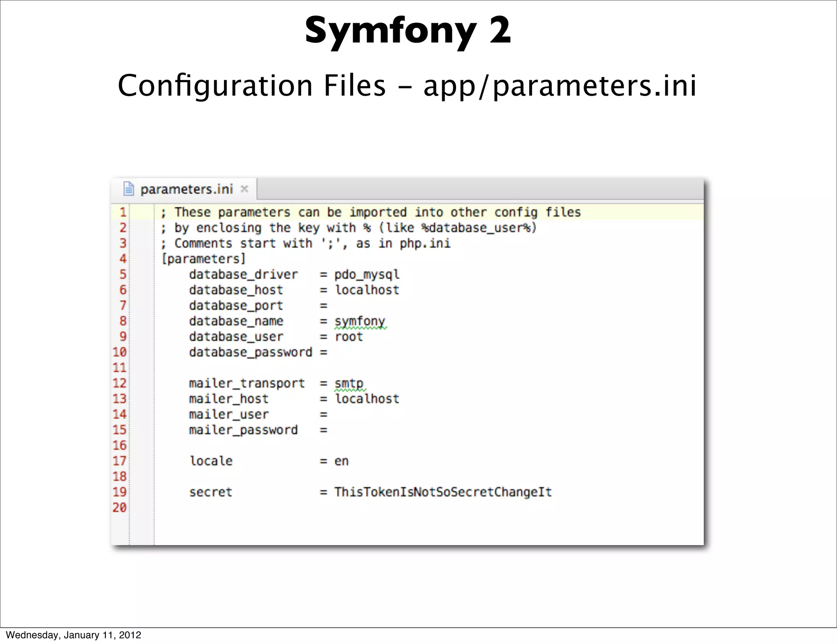
Task: Click the database_user key
Action: point(236,337)
